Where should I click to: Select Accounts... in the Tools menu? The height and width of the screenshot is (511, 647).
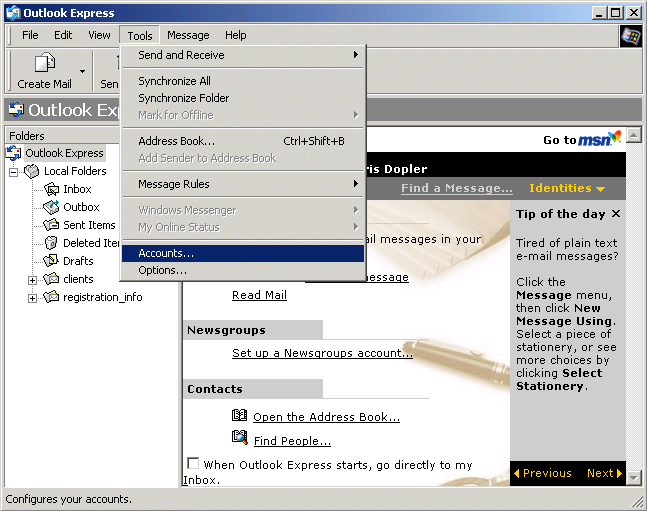tap(243, 253)
